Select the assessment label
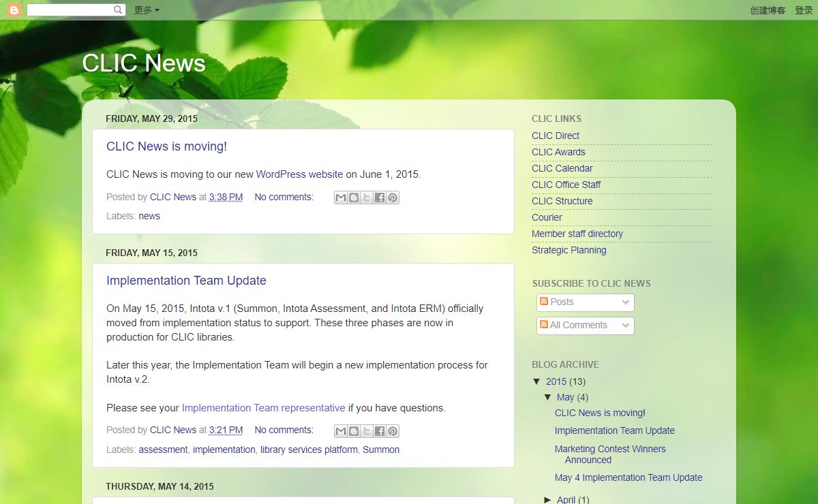Viewport: 818px width, 504px height. tap(163, 450)
